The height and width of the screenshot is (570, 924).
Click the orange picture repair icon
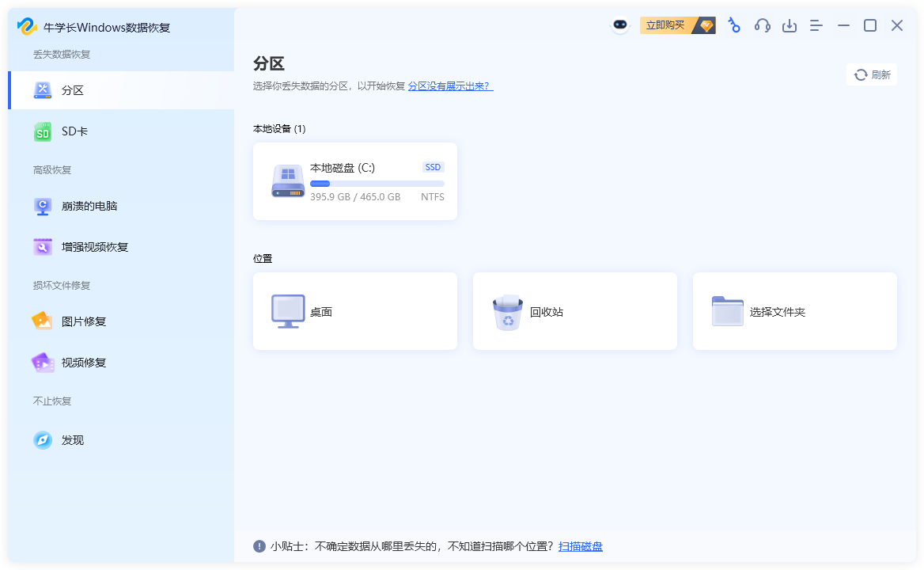click(x=43, y=321)
